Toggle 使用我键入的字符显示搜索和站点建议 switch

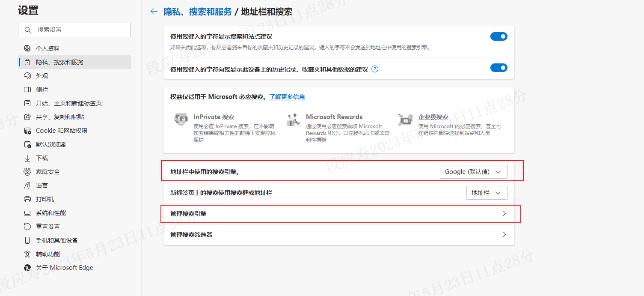[x=499, y=36]
